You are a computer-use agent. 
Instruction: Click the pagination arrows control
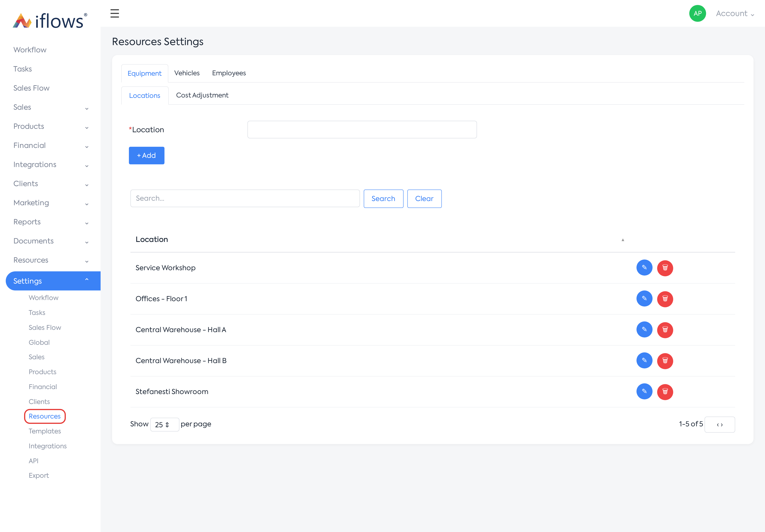click(720, 424)
